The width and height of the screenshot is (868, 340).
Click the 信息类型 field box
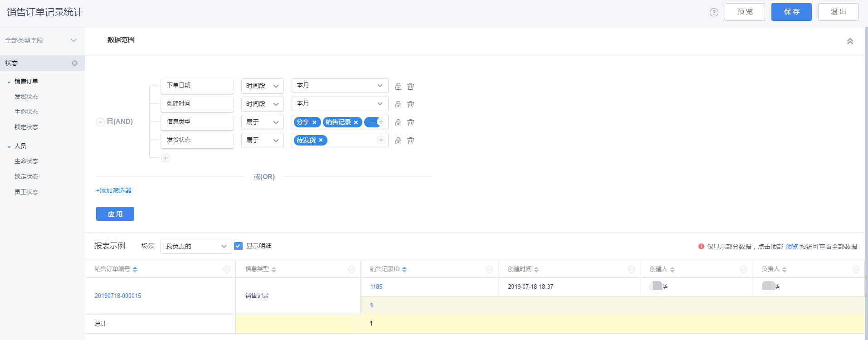197,122
